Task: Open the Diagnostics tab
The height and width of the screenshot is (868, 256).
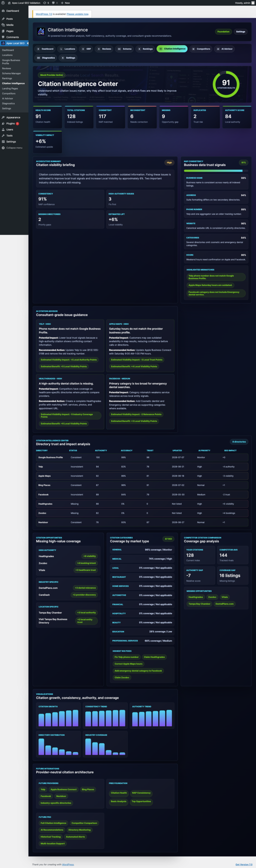Action: point(46,58)
